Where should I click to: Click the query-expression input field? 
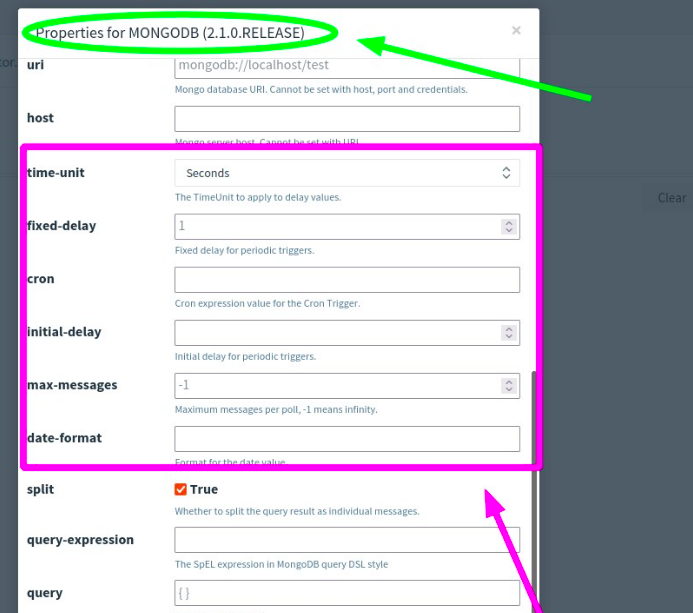tap(347, 540)
